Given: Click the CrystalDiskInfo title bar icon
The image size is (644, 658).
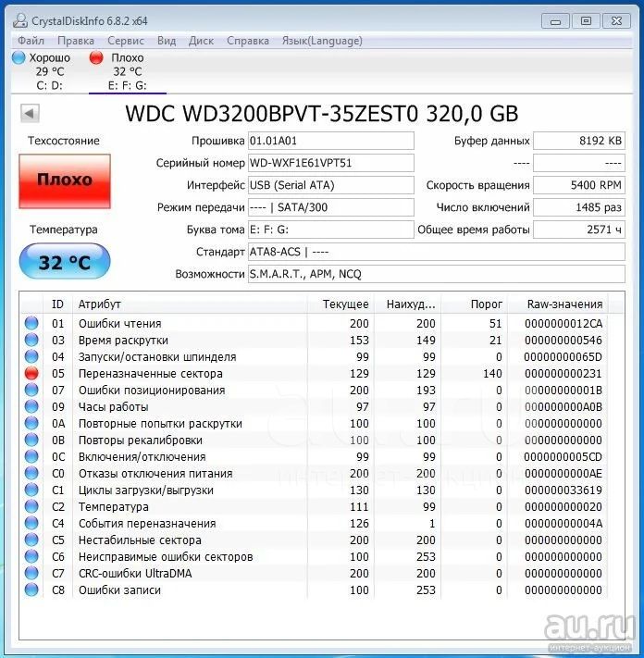Looking at the screenshot, I should (x=20, y=20).
